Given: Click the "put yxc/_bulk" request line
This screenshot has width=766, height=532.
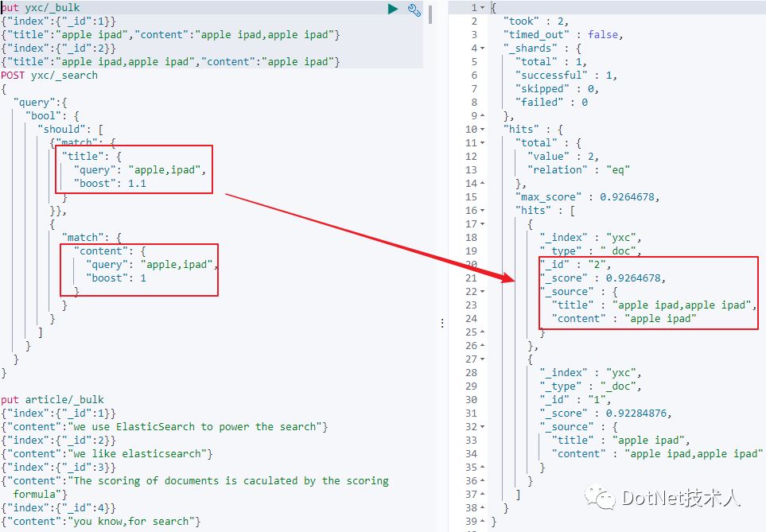Looking at the screenshot, I should pyautogui.click(x=40, y=8).
